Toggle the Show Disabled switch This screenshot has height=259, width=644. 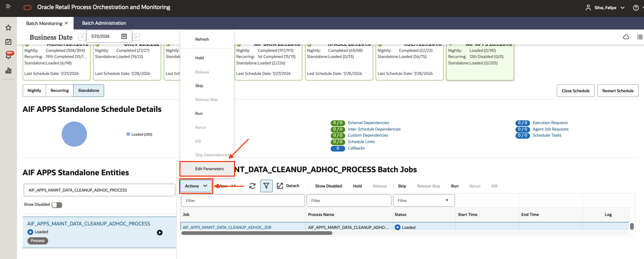pyautogui.click(x=57, y=205)
